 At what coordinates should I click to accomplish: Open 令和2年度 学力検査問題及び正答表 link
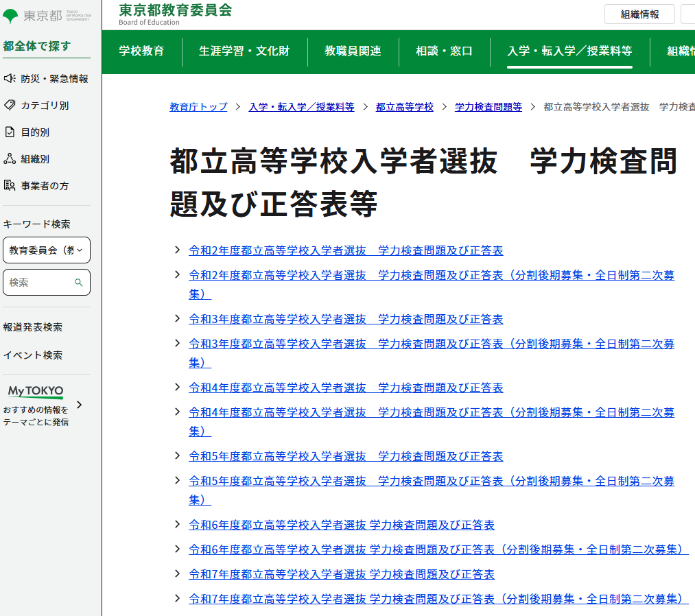point(346,250)
